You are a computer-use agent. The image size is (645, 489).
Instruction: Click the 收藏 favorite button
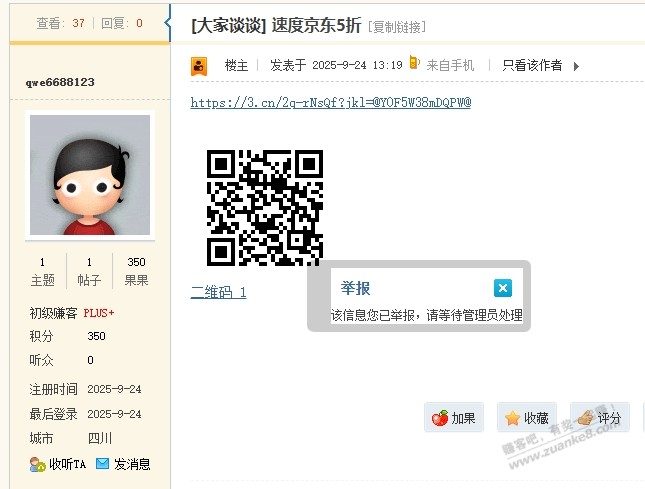[527, 418]
